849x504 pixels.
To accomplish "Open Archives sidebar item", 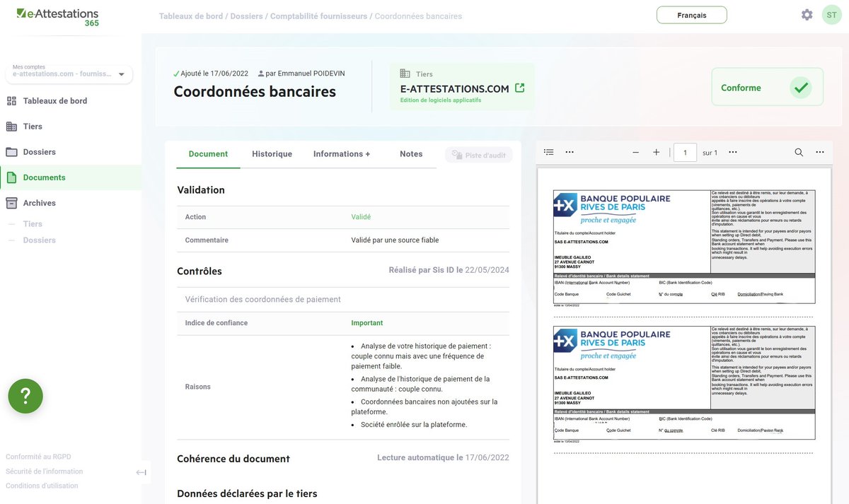I will tap(39, 203).
